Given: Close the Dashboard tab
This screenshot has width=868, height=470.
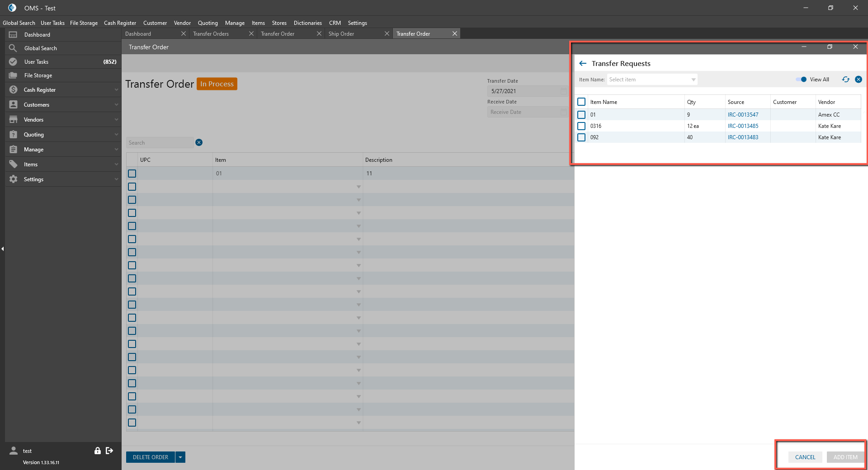Looking at the screenshot, I should (184, 34).
